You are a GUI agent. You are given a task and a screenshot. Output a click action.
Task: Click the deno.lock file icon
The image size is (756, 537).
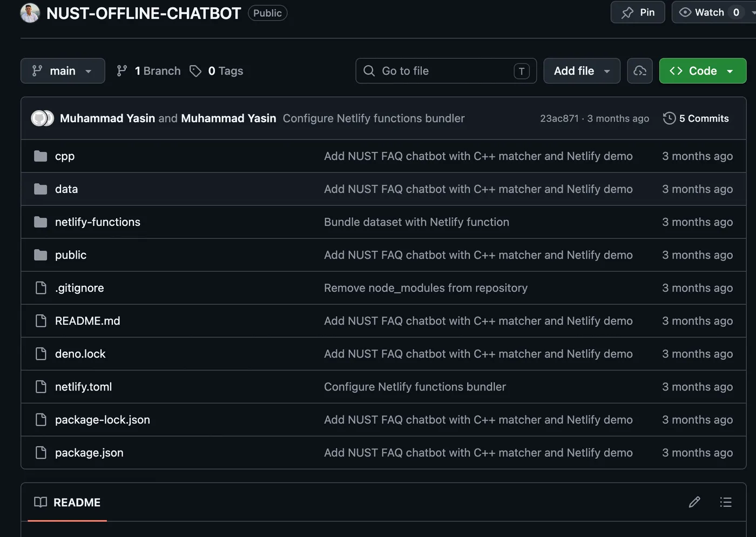(x=40, y=354)
